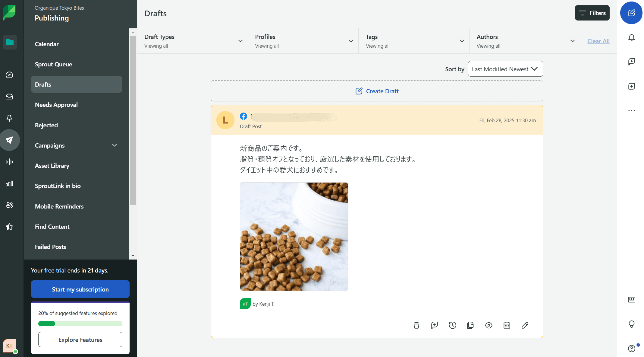Image resolution: width=644 pixels, height=357 pixels.
Task: Click the trash icon to delete the draft
Action: tap(416, 325)
